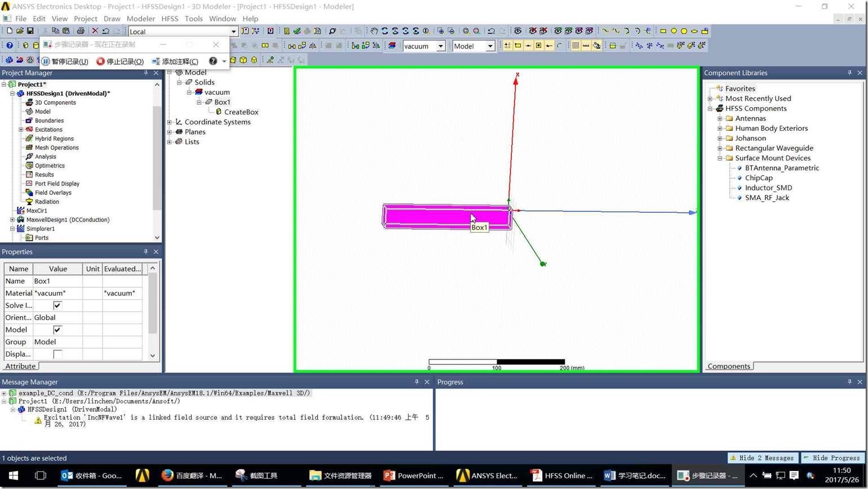868x489 pixels.
Task: Click the grid plane icon
Action: pyautogui.click(x=575, y=46)
